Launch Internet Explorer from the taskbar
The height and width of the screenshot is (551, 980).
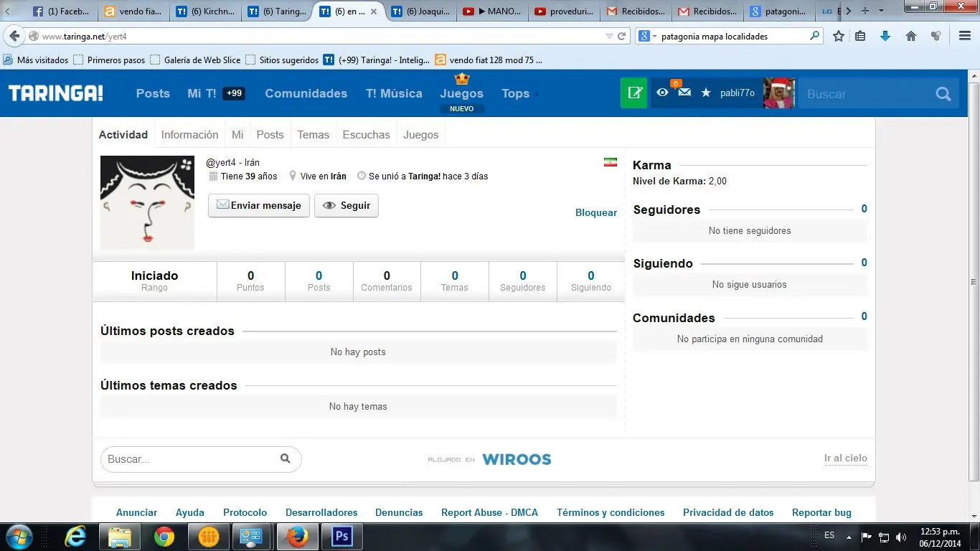(75, 537)
